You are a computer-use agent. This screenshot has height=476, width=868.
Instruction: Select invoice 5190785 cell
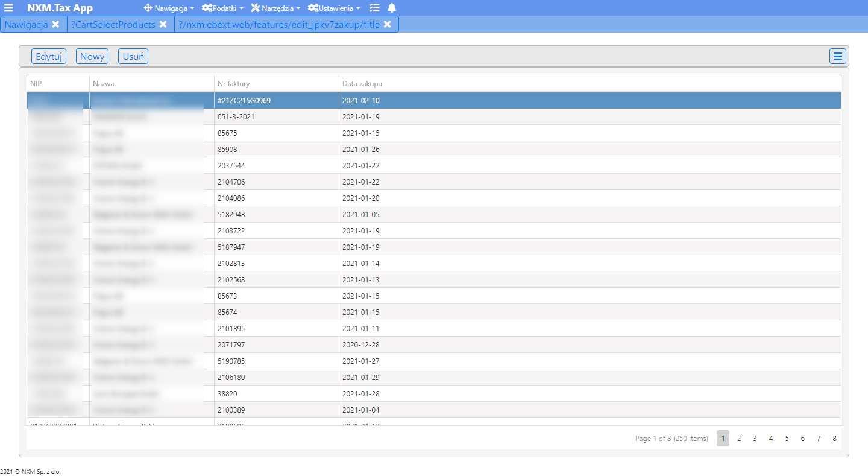click(x=277, y=361)
